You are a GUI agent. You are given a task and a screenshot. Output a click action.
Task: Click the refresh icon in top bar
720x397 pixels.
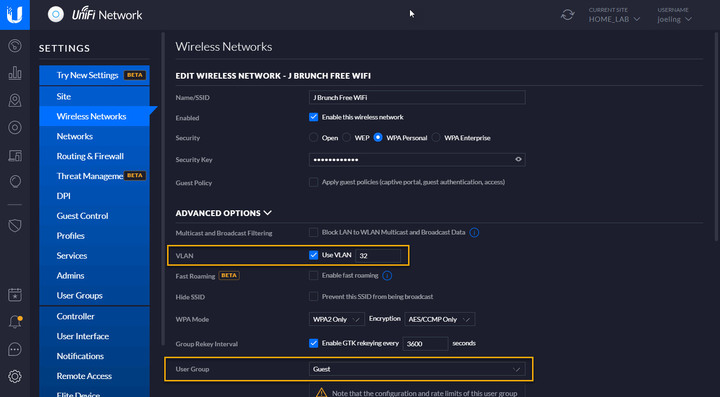pos(568,15)
